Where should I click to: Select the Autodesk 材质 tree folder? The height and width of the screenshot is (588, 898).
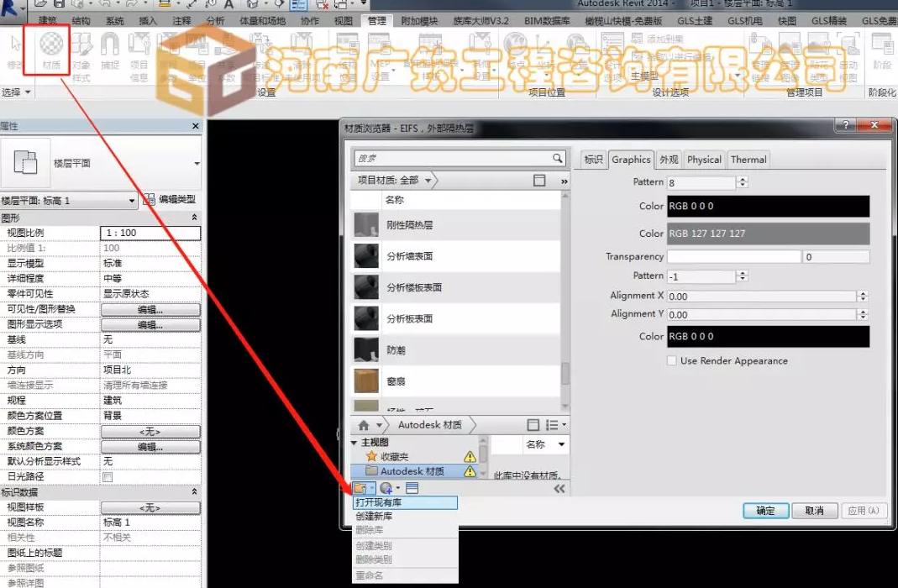click(412, 471)
